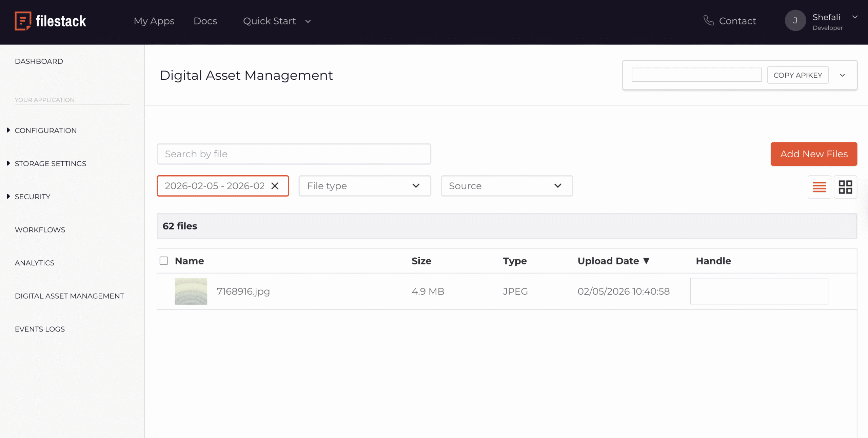Click the Contact phone icon
The width and height of the screenshot is (868, 438).
tap(709, 20)
